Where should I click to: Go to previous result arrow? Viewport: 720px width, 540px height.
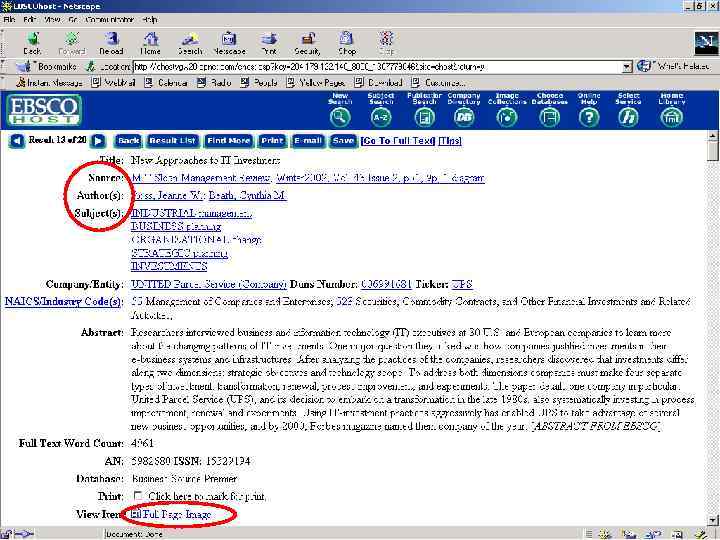pyautogui.click(x=17, y=141)
